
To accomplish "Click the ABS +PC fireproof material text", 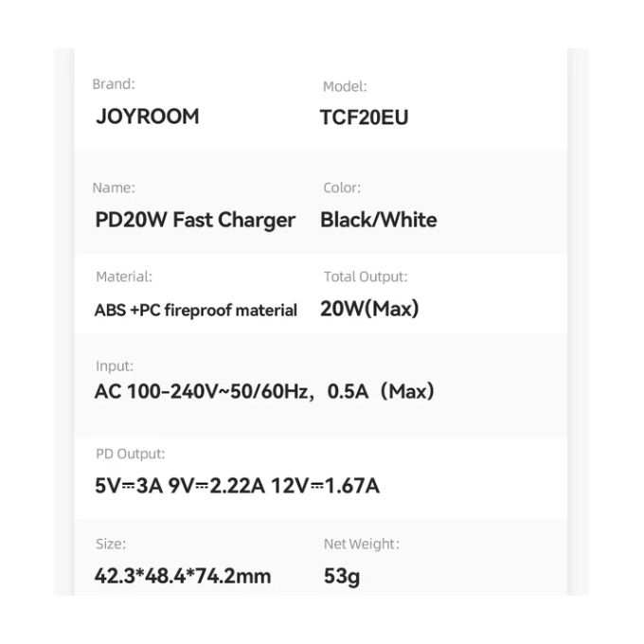I will pyautogui.click(x=196, y=311).
